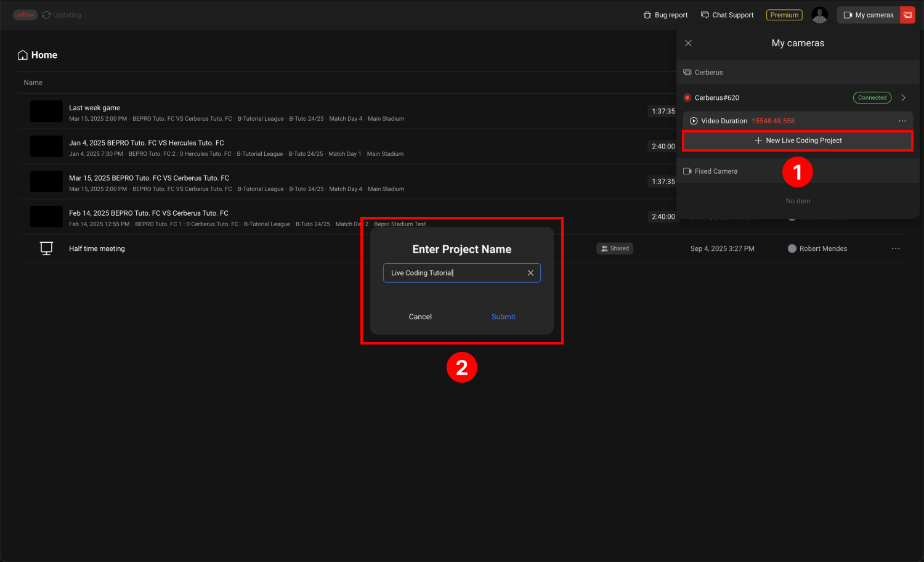Open the Half time meeting item

click(x=97, y=248)
